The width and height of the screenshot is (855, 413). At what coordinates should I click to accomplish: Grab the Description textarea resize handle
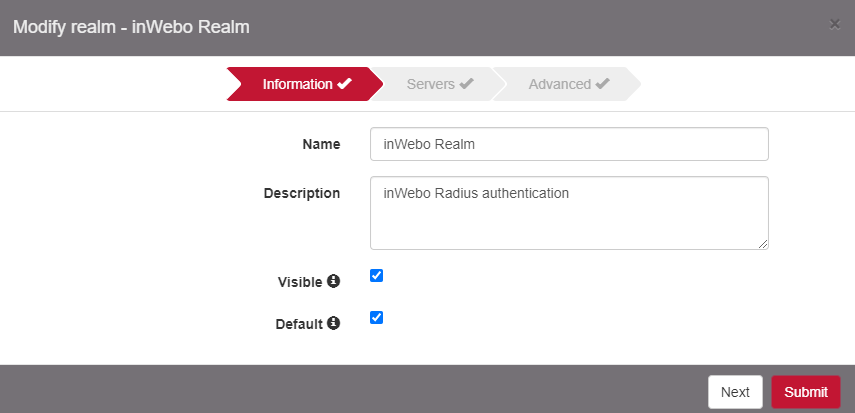coord(763,243)
